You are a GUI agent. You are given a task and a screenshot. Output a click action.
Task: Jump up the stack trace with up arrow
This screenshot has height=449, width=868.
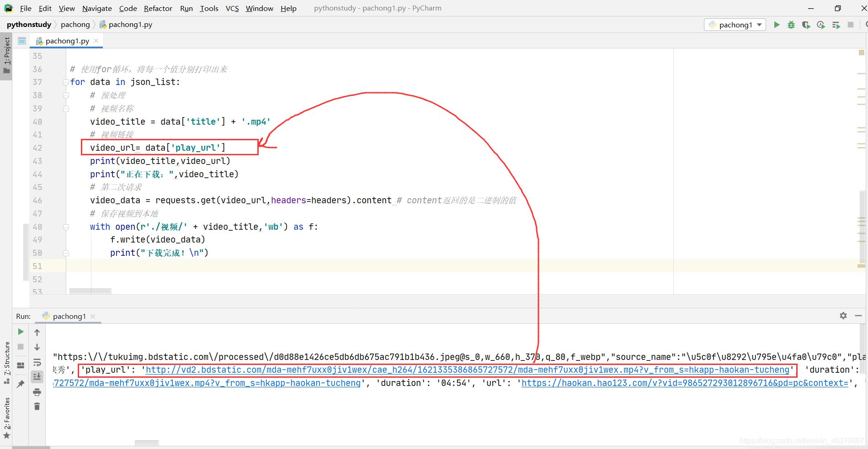coord(37,332)
